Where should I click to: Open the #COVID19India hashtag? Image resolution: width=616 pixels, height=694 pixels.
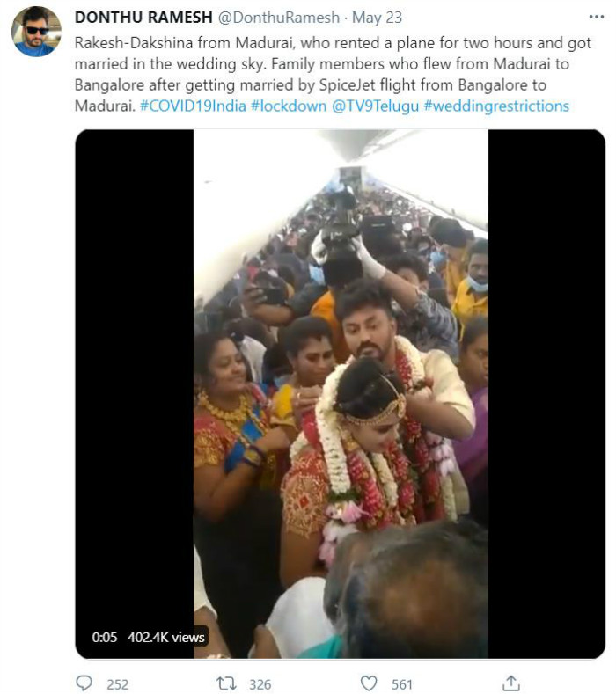193,106
